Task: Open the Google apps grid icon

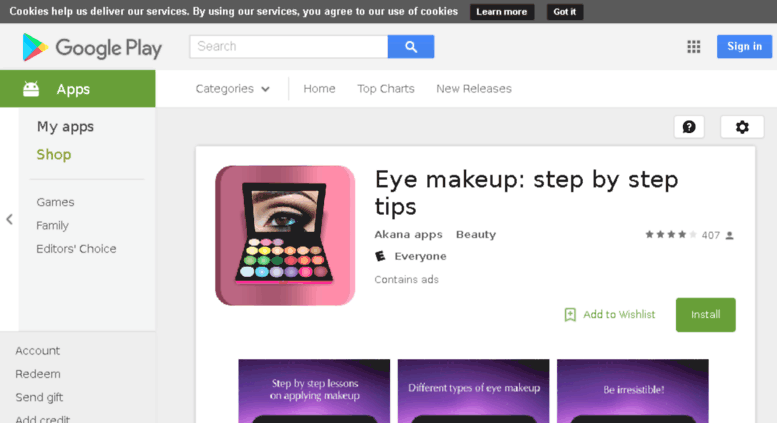Action: coord(694,47)
